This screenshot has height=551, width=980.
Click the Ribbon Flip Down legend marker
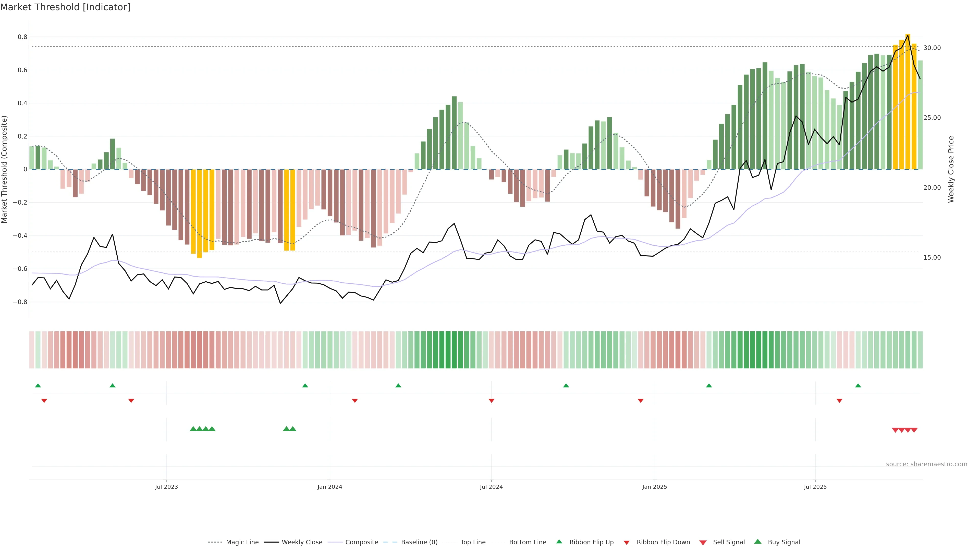point(626,543)
